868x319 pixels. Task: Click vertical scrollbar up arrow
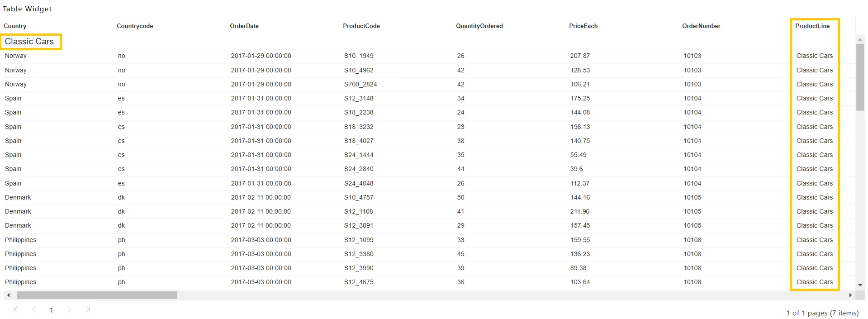pos(860,40)
